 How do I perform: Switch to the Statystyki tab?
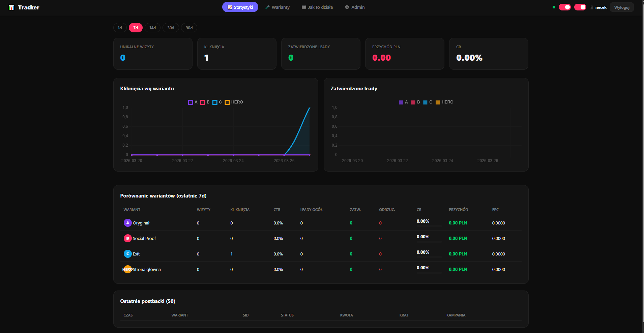tap(240, 7)
